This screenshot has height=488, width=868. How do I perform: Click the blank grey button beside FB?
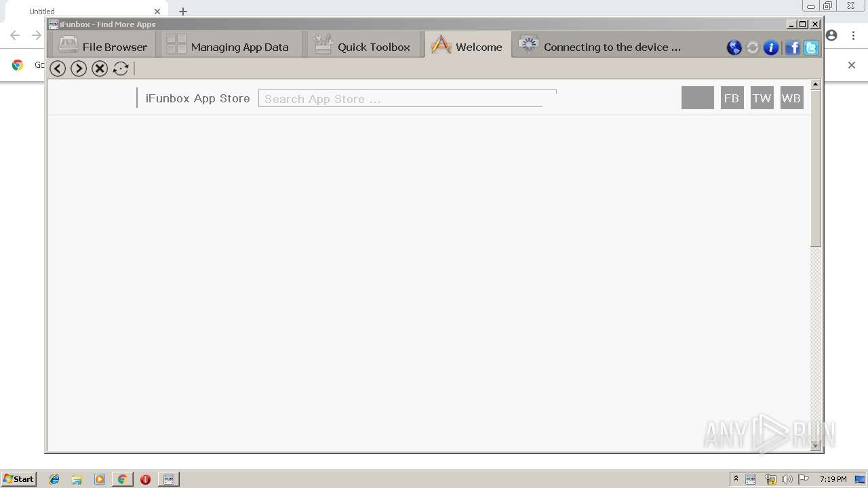coord(698,98)
